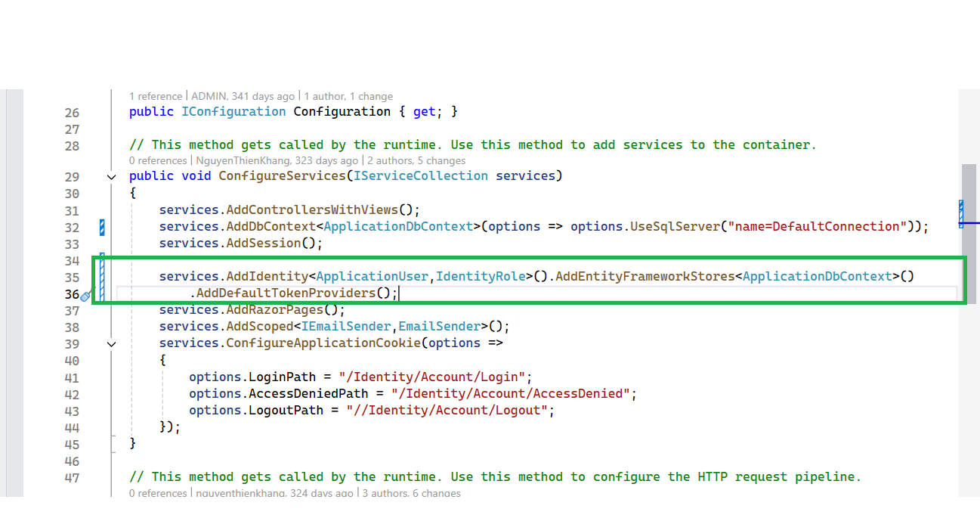This screenshot has width=980, height=515.
Task: Click the Configuration property name on line 26
Action: click(x=342, y=112)
